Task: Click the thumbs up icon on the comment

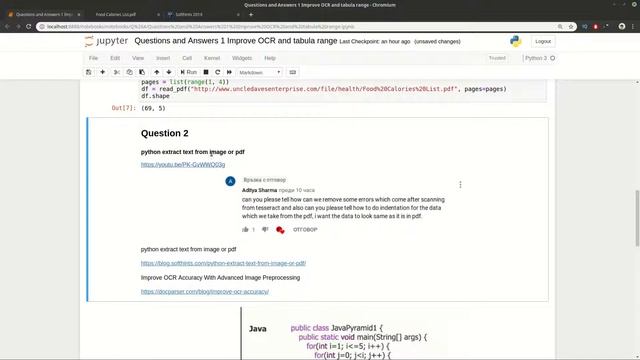Action: [x=245, y=229]
